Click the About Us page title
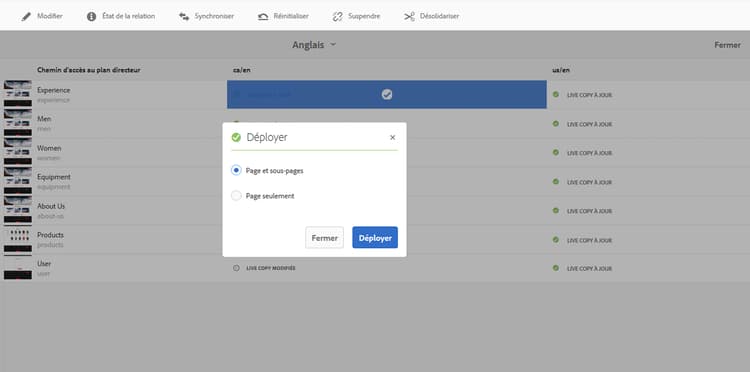 point(51,206)
